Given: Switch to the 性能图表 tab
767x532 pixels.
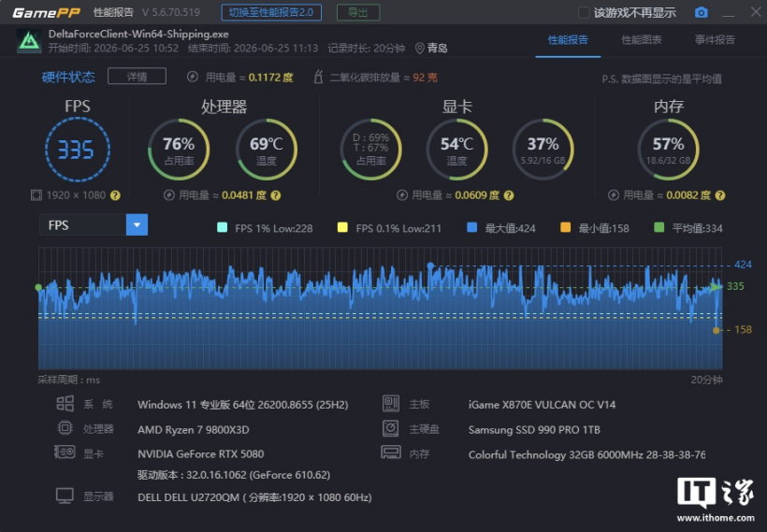Looking at the screenshot, I should [642, 40].
